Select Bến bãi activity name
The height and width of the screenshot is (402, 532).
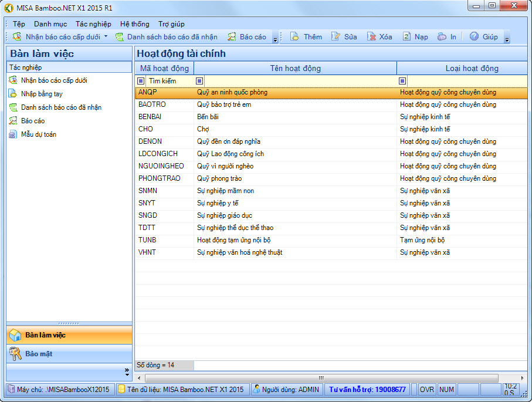pyautogui.click(x=208, y=117)
